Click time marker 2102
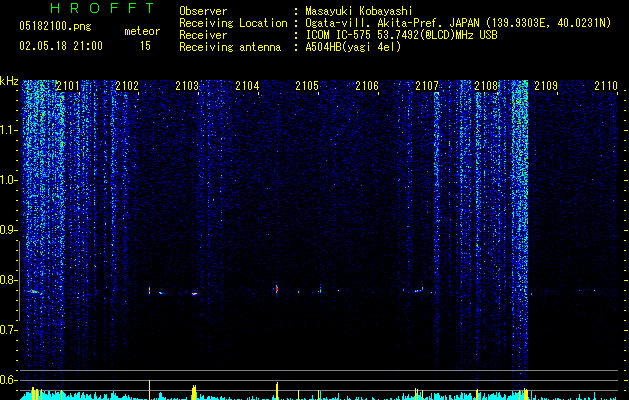629x400 pixels. click(x=127, y=85)
